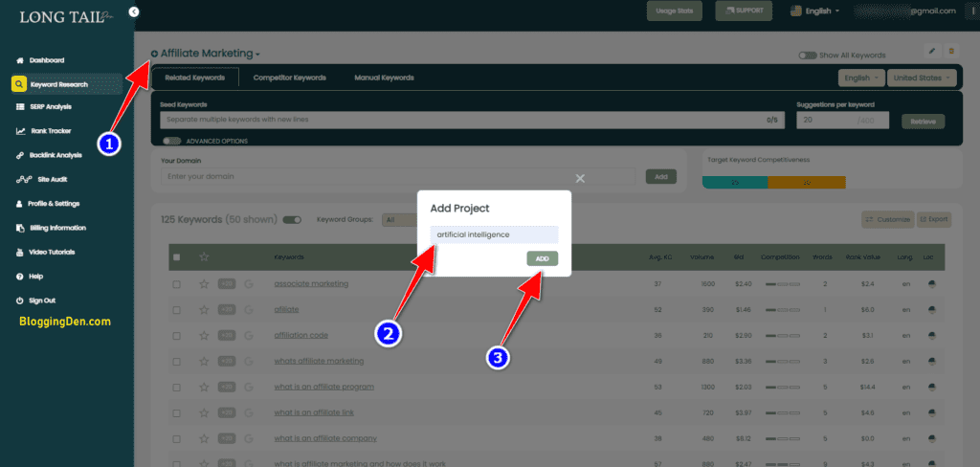
Task: Open Backlink Analysis in sidebar
Action: pos(56,155)
